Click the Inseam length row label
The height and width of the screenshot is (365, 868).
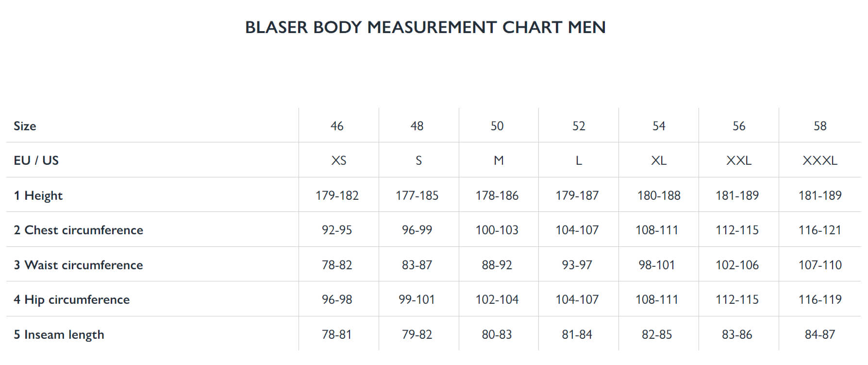click(x=59, y=334)
